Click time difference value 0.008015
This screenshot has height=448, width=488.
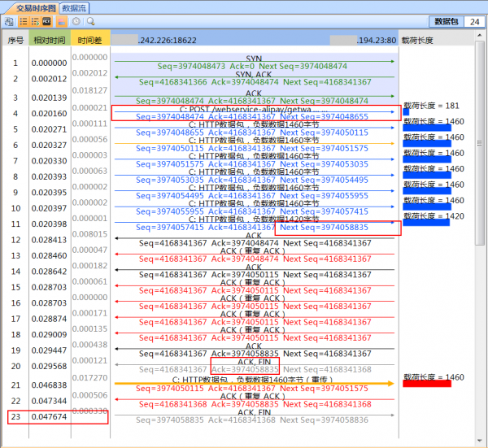(x=90, y=234)
